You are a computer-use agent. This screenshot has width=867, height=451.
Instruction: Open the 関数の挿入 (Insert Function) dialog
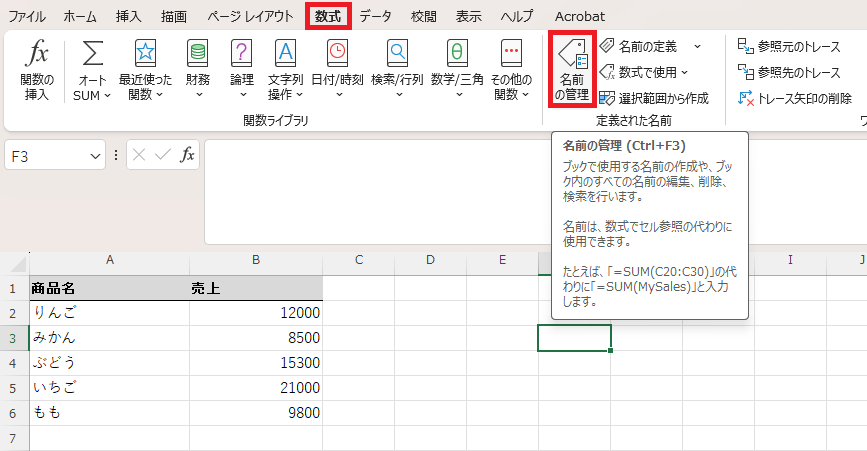pyautogui.click(x=37, y=70)
